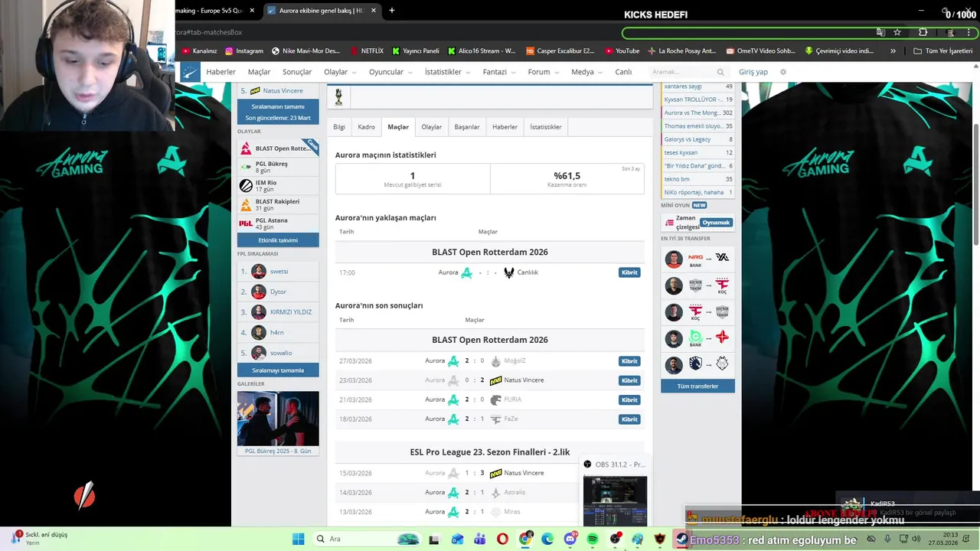Image resolution: width=980 pixels, height=551 pixels.
Task: Open the Canlı navigation item
Action: (624, 72)
